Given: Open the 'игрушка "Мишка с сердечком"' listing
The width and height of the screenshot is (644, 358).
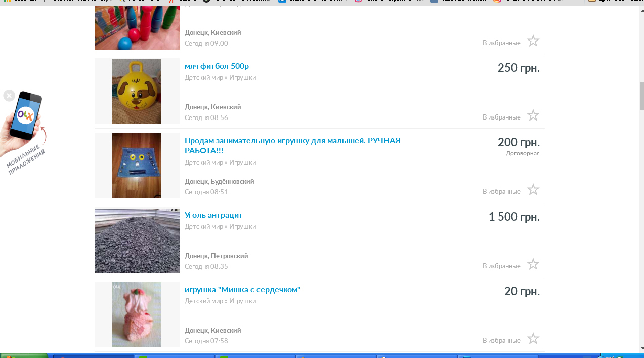Looking at the screenshot, I should pos(243,290).
